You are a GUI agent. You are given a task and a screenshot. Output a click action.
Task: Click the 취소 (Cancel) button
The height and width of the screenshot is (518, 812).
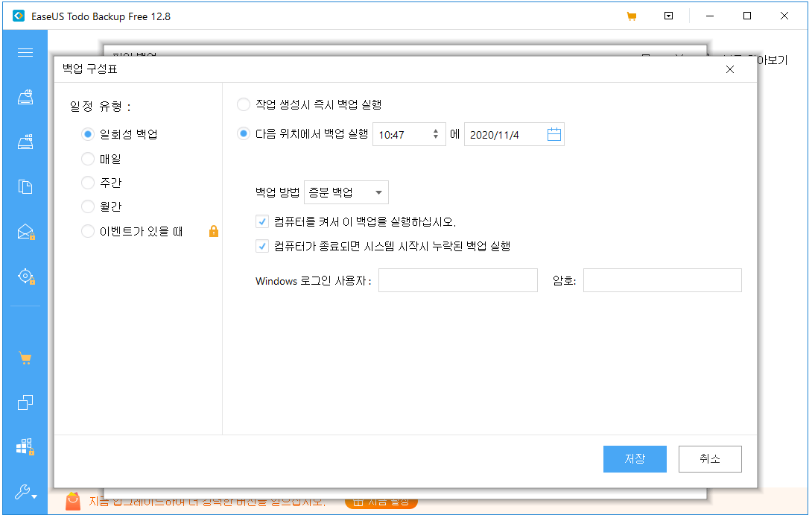coord(709,458)
